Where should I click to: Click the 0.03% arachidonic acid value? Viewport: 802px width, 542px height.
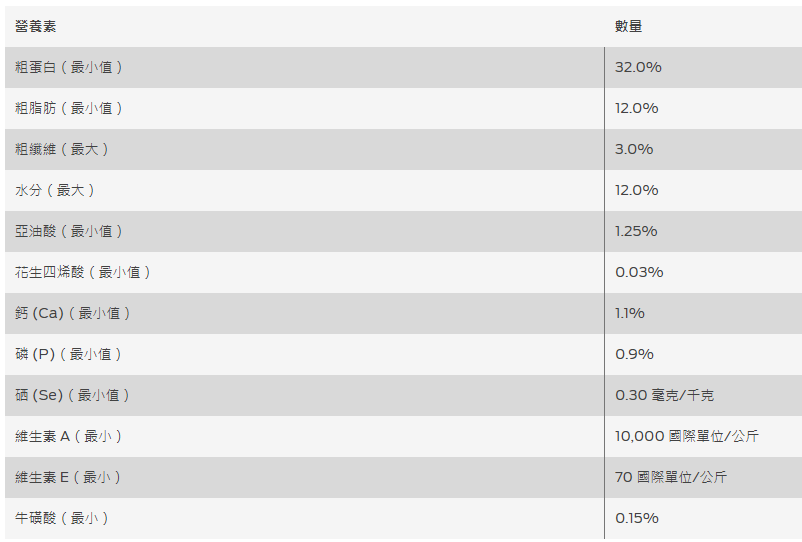point(639,272)
